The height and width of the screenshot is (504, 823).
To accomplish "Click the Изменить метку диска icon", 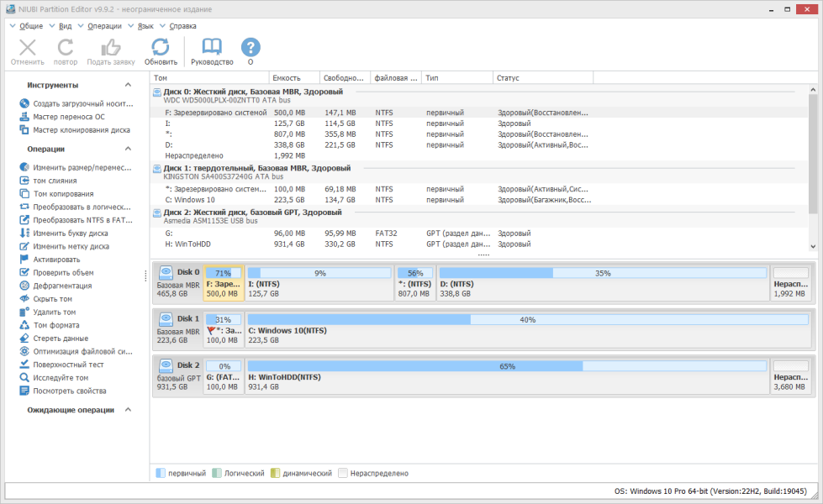I will 24,246.
